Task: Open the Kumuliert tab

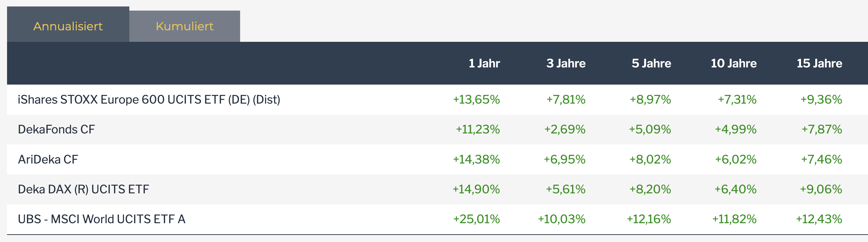Action: [x=184, y=26]
